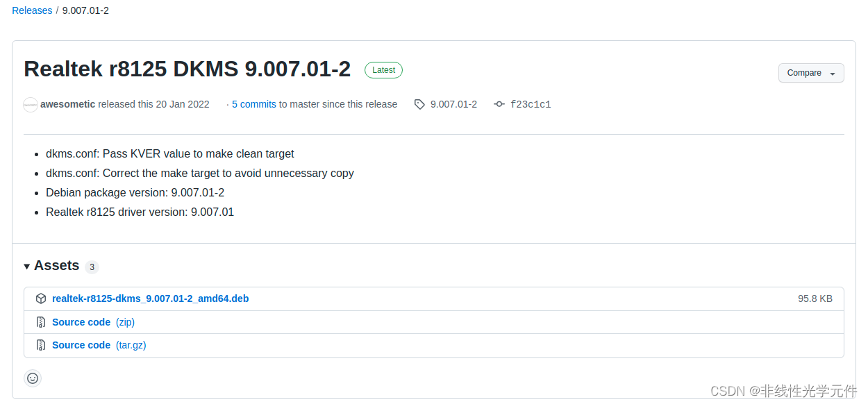This screenshot has width=868, height=404.
Task: Click the 'Correct the make target' changelog line
Action: point(200,173)
